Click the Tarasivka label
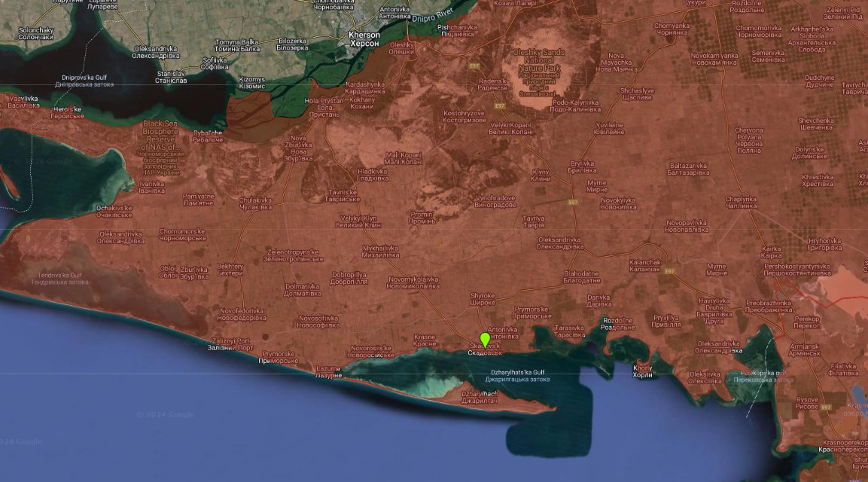The height and width of the screenshot is (482, 868). [x=569, y=331]
